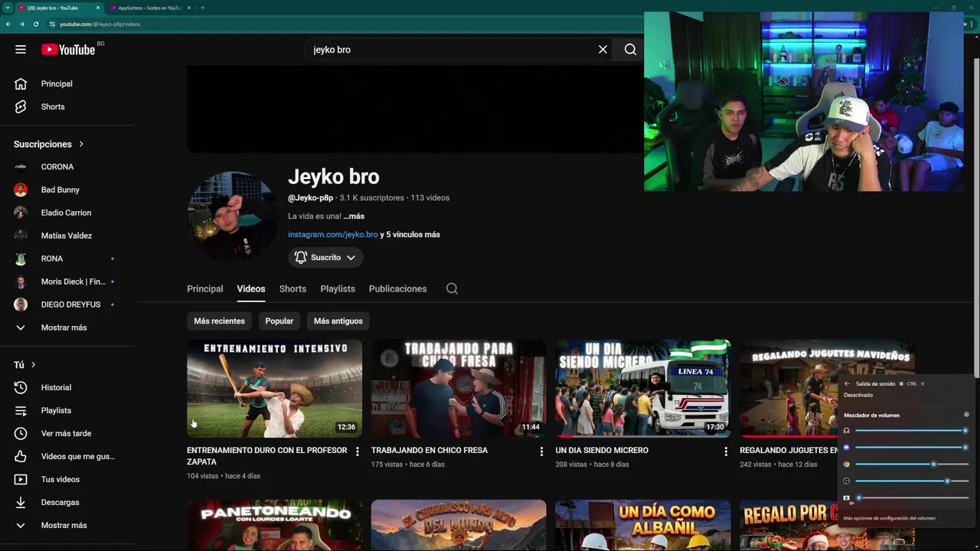Open instagram.com/jeyko.bro link
The width and height of the screenshot is (980, 551).
click(332, 234)
